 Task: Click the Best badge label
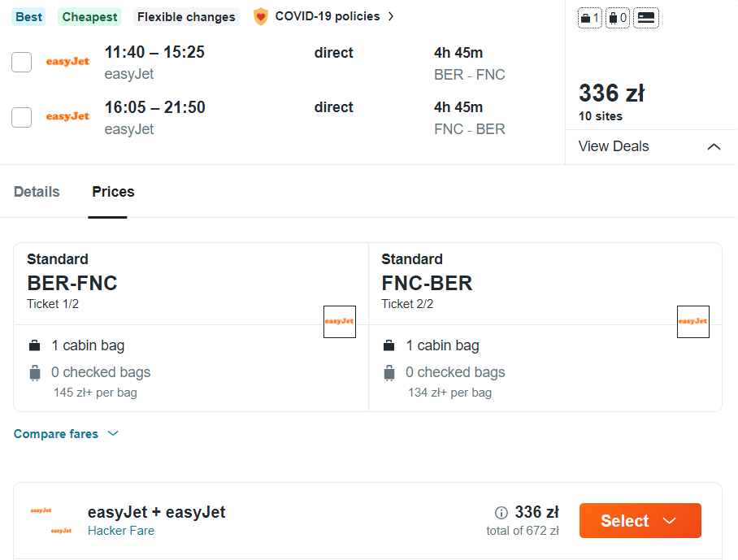(x=29, y=17)
